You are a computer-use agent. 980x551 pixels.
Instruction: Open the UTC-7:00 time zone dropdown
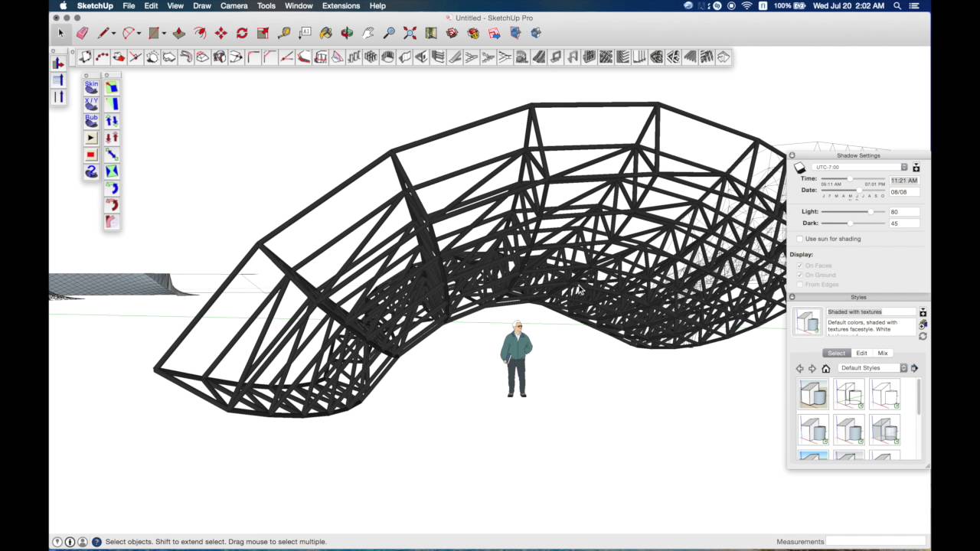(x=860, y=167)
